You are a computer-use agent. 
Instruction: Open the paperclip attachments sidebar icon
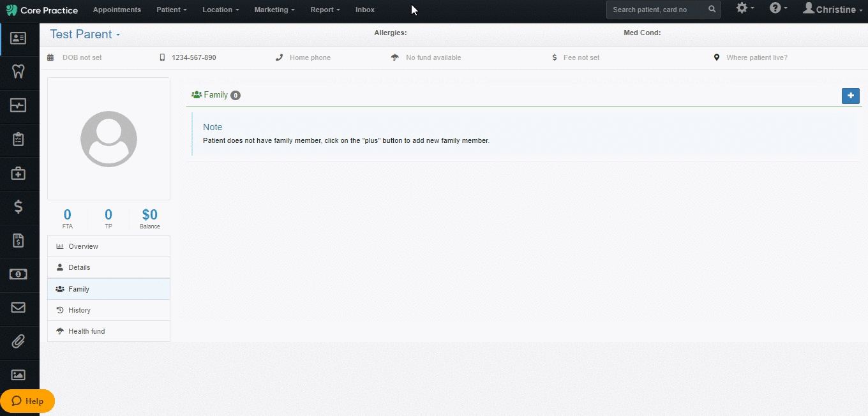point(19,341)
